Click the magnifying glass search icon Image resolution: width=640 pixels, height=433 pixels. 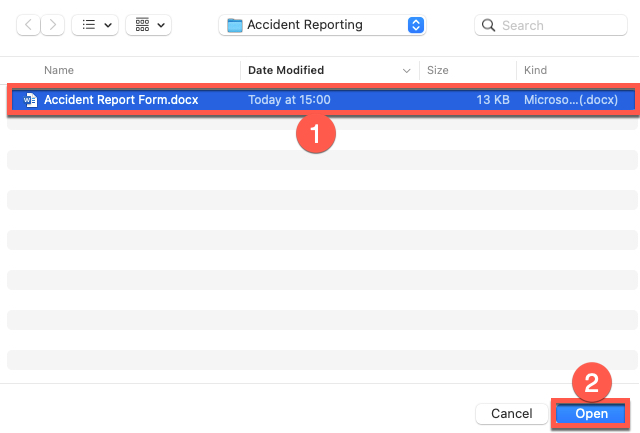488,24
